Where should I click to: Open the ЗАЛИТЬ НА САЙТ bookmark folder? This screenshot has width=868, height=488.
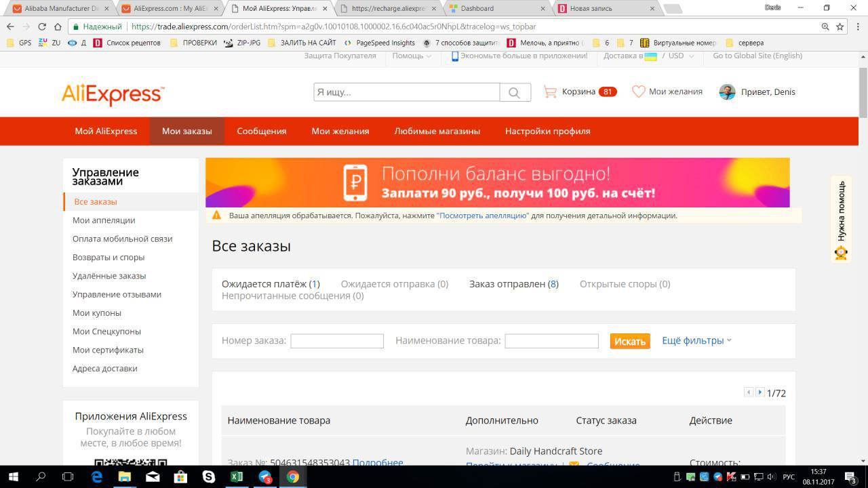[x=302, y=43]
